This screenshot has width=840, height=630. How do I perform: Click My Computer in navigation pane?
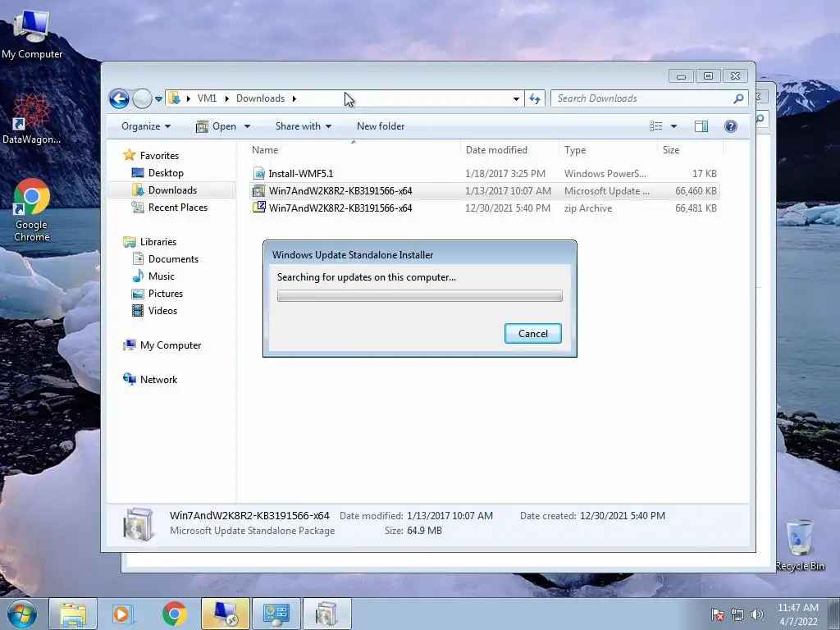pyautogui.click(x=171, y=345)
